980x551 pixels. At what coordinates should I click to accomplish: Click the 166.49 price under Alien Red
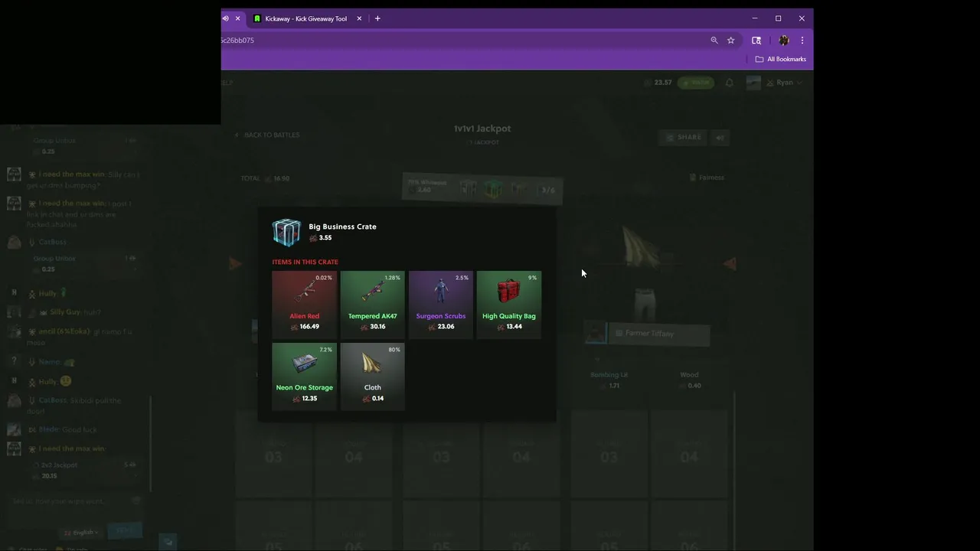(x=305, y=327)
